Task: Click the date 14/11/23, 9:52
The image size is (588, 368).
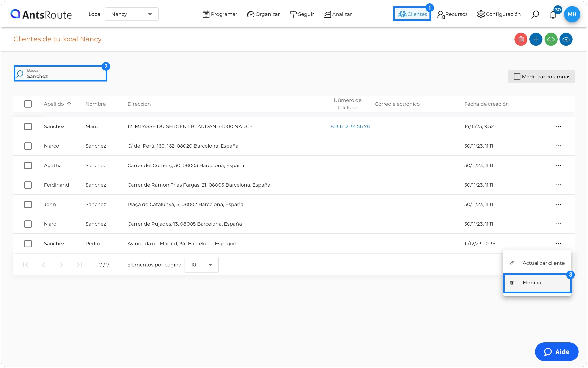Action: (479, 126)
